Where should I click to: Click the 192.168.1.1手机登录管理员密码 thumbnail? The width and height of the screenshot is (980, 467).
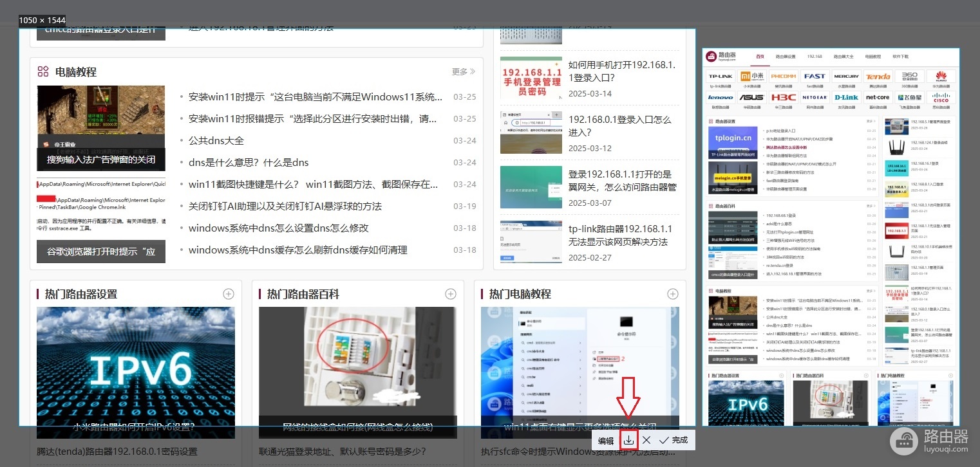(531, 78)
